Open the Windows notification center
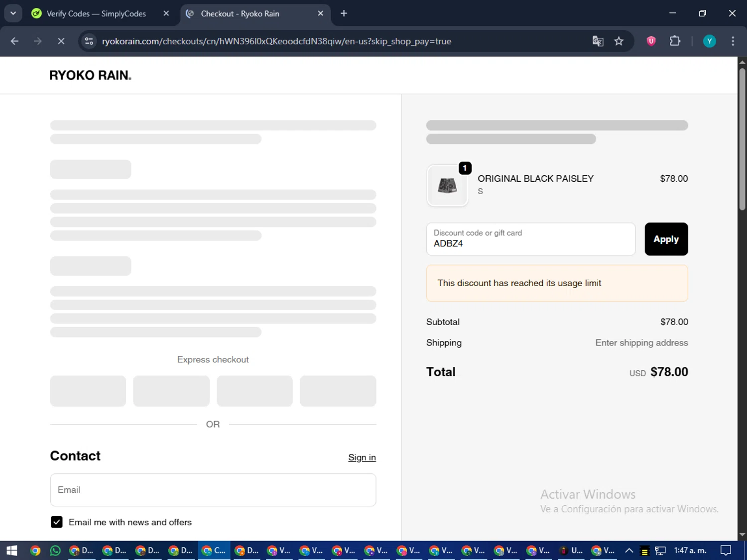Image resolution: width=747 pixels, height=560 pixels. [x=726, y=551]
